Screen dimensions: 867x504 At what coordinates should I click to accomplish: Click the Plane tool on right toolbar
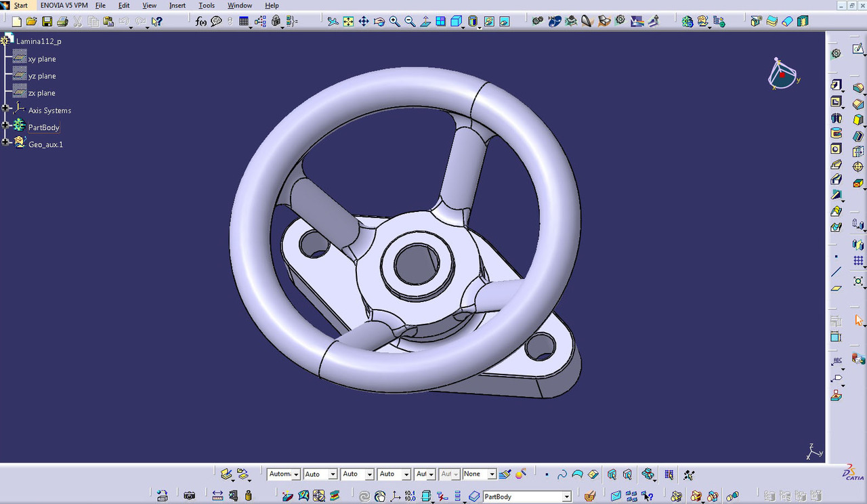(836, 288)
